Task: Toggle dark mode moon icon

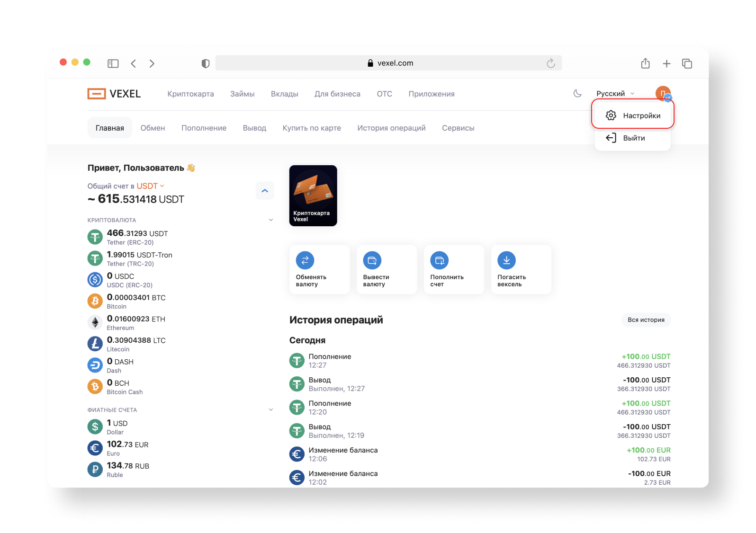Action: coord(577,93)
